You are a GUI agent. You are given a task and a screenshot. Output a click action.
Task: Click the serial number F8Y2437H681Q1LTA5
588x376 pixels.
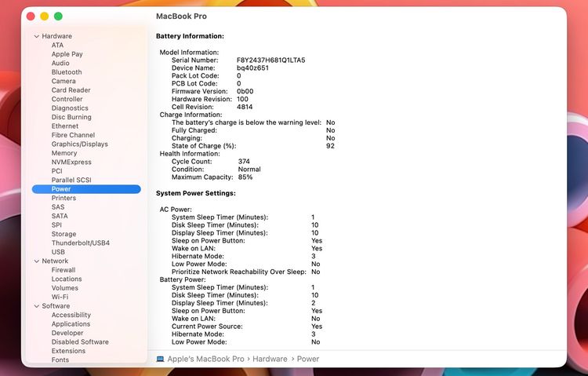click(270, 60)
